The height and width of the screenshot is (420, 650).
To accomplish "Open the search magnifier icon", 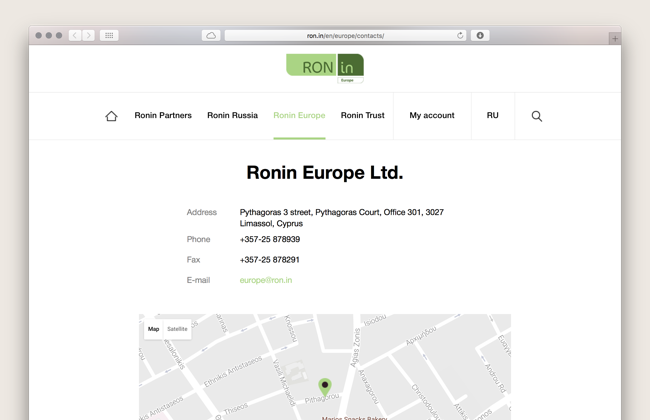I will [x=536, y=116].
